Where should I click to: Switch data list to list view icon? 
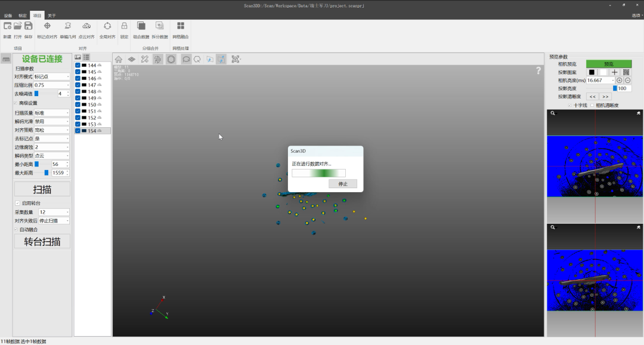[86, 57]
